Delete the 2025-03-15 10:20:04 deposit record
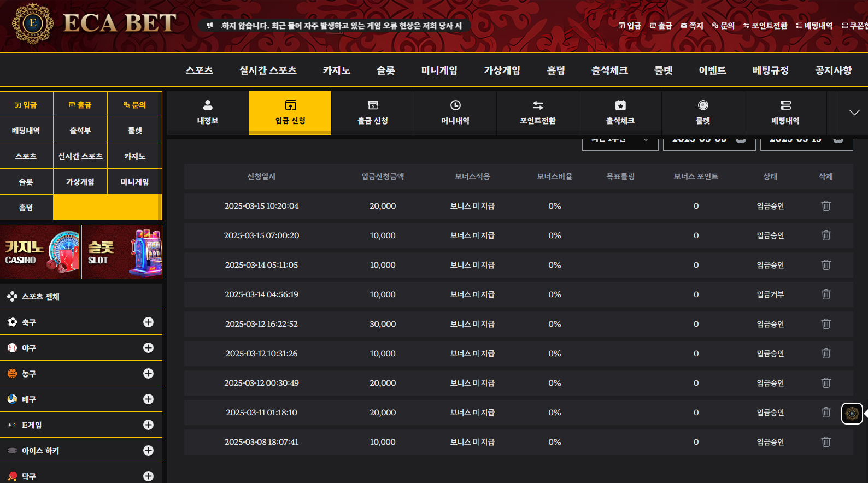 pos(825,206)
